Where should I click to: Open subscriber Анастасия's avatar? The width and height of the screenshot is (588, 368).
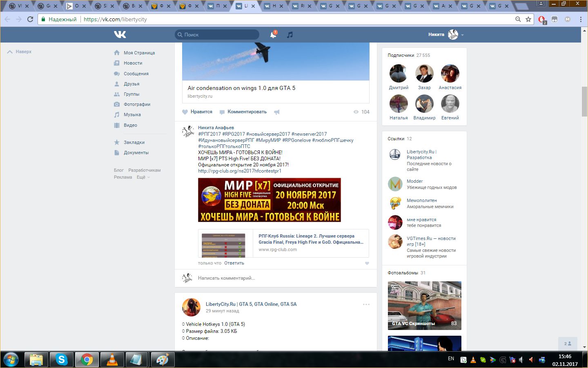(450, 74)
